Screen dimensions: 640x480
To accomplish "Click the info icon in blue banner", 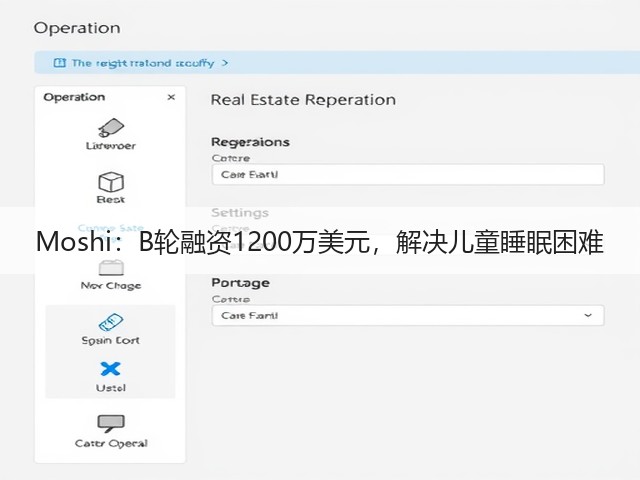I will pyautogui.click(x=60, y=63).
